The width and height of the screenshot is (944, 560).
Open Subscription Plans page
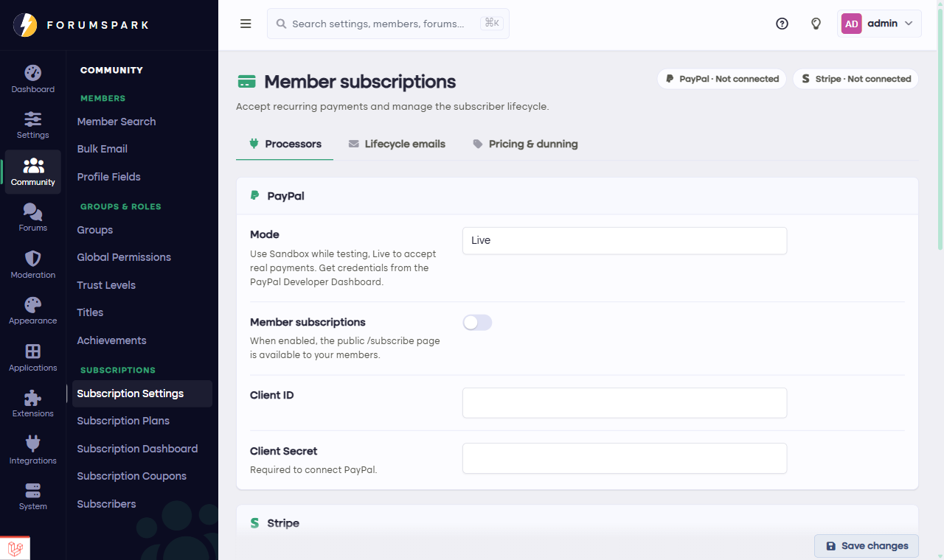[x=123, y=421]
